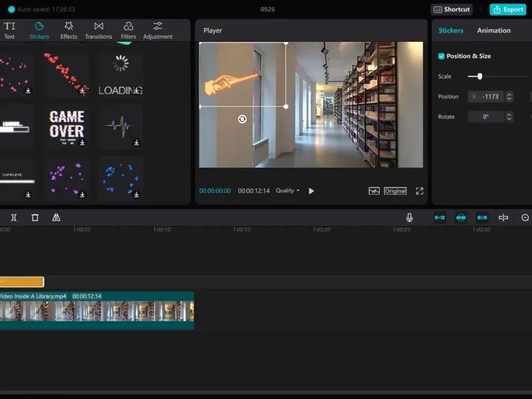Click the Rotate value stepper arrows
This screenshot has width=532, height=399.
click(509, 117)
